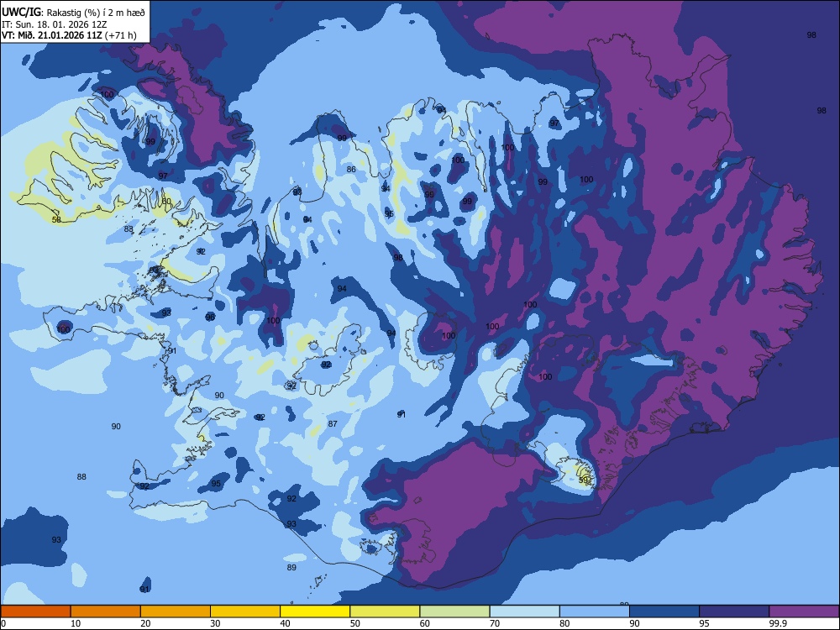Click the pale yellow 50–60 legend band
840x630 pixels.
pos(385,612)
